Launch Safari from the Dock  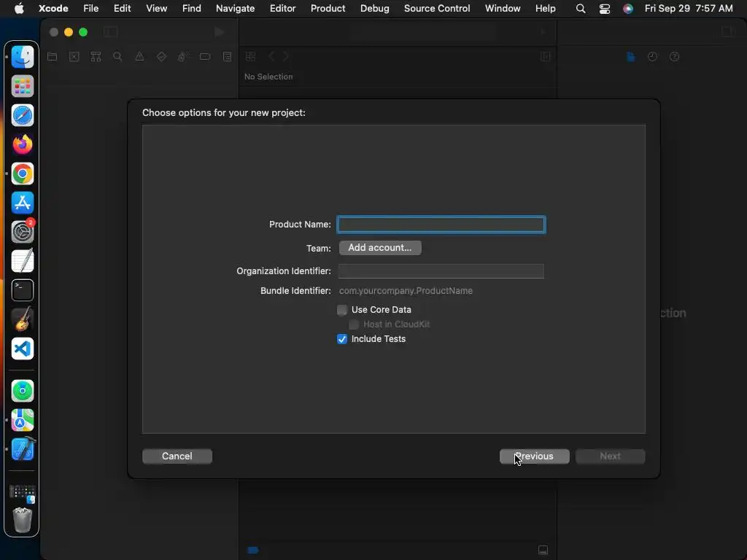[x=23, y=115]
